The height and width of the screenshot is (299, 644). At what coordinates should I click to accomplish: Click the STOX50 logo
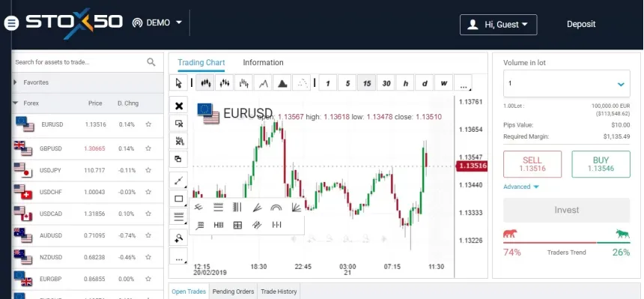(74, 23)
